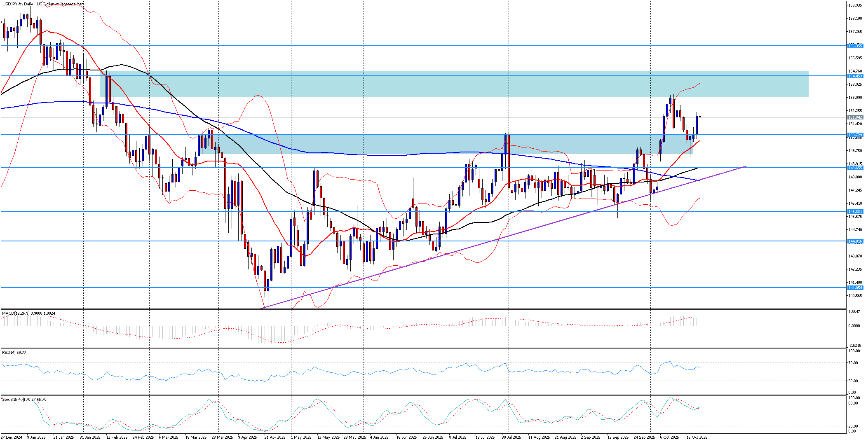Click the 30 Jul 2025 date on time axis
Image resolution: width=868 pixels, height=442 pixels.
511,437
